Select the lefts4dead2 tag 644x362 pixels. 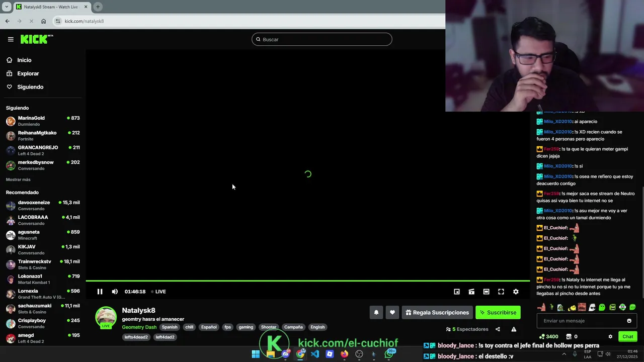[136, 337]
